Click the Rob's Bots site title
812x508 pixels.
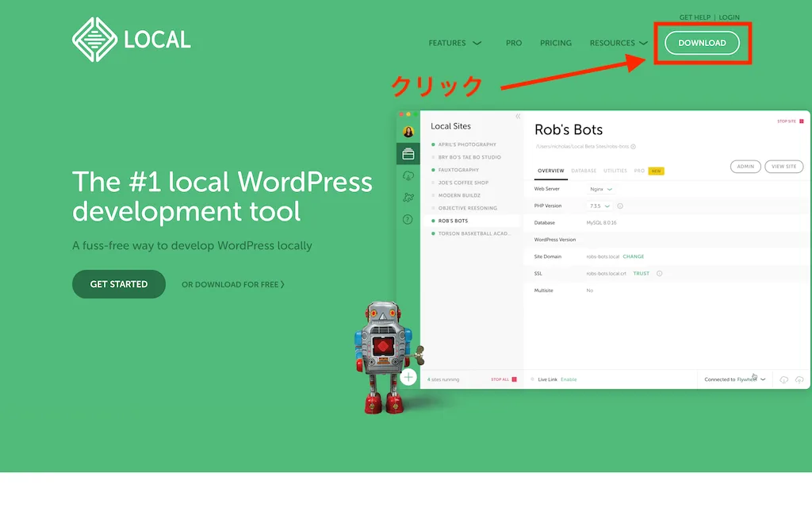point(569,129)
